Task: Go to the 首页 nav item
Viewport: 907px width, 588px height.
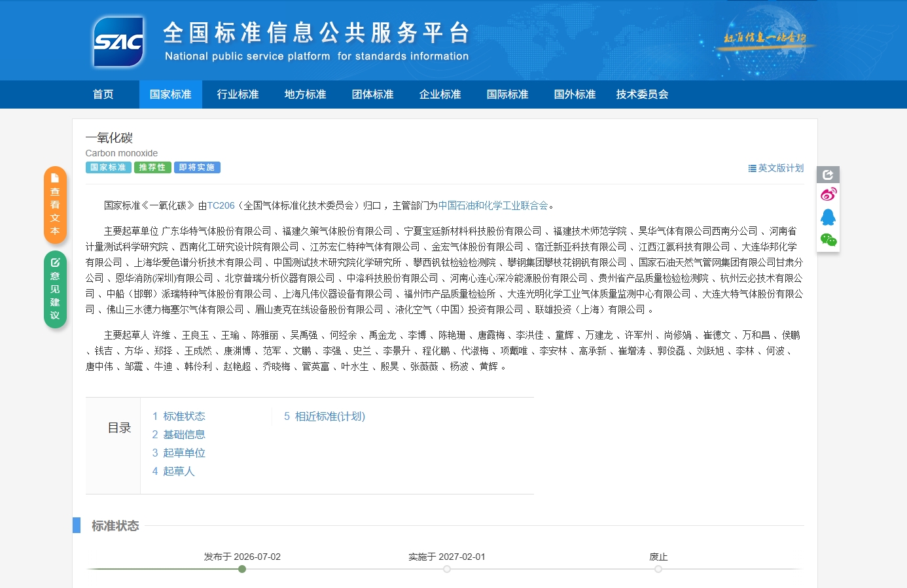Action: point(103,94)
